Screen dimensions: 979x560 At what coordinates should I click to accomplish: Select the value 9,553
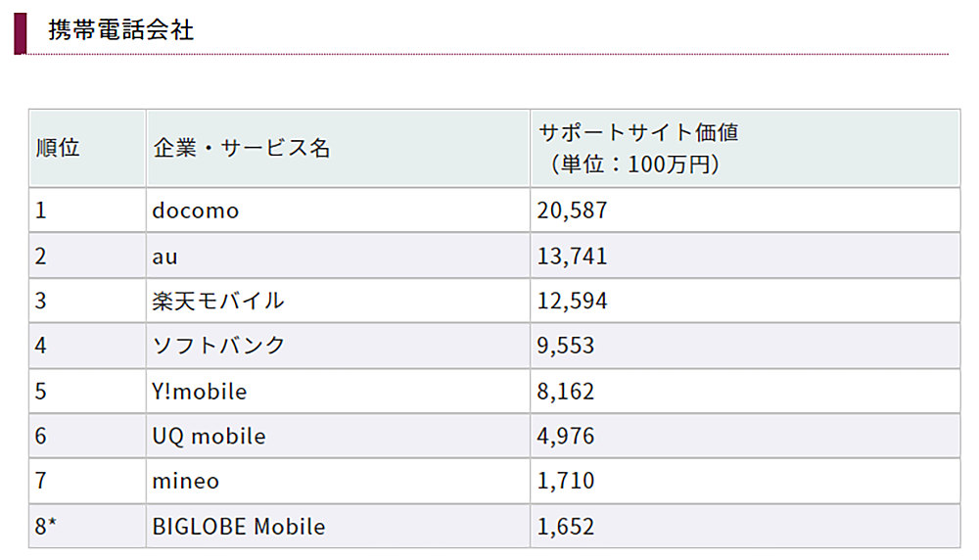click(566, 346)
